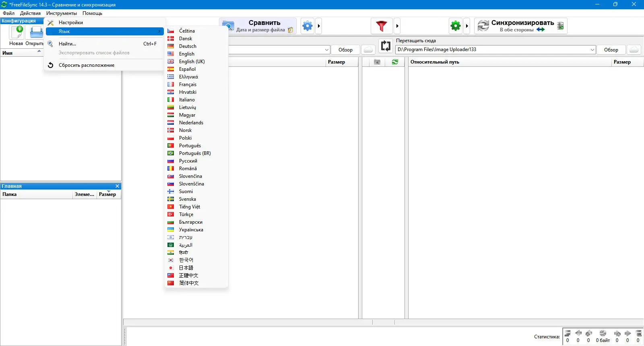644x346 pixels.
Task: Click the right-side Размер column header
Action: click(627, 62)
